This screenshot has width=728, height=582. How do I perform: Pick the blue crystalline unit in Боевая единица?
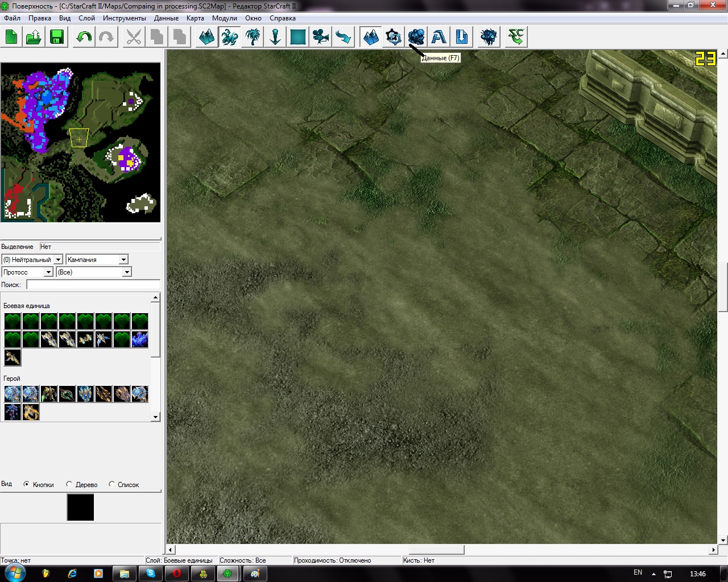click(139, 339)
